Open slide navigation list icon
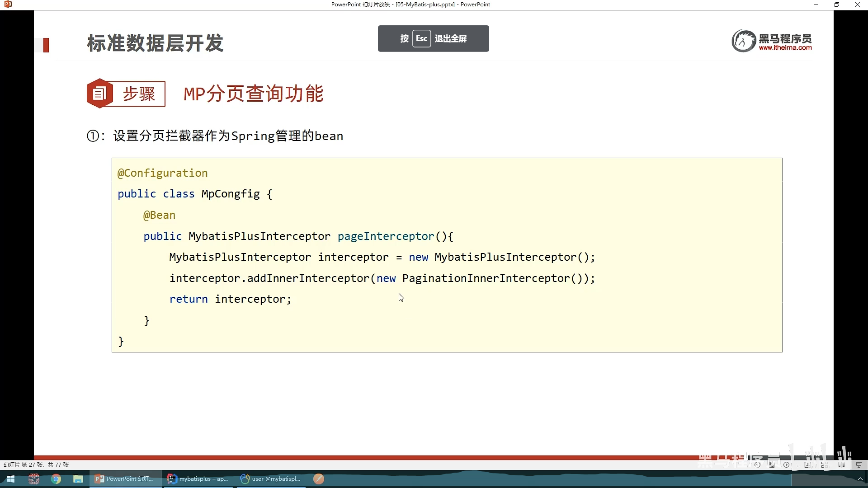 click(772, 465)
